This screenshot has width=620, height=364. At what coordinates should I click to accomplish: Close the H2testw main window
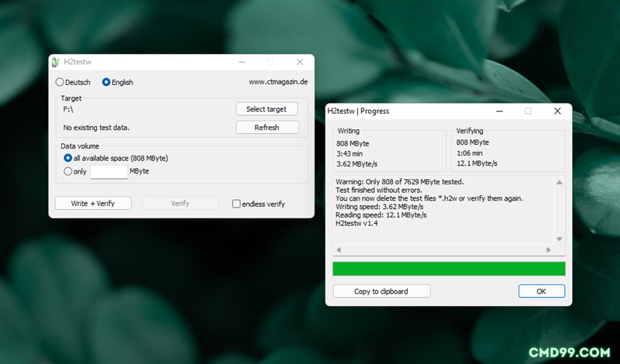click(x=300, y=62)
